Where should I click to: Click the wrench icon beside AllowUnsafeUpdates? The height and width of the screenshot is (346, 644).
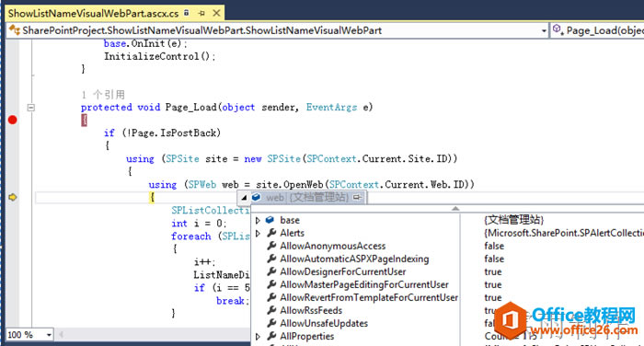point(271,323)
